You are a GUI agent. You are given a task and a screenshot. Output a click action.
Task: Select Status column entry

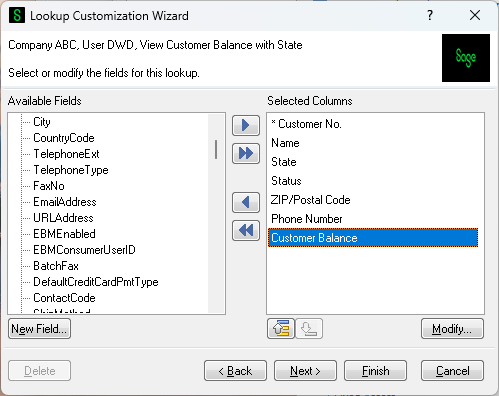(x=373, y=181)
